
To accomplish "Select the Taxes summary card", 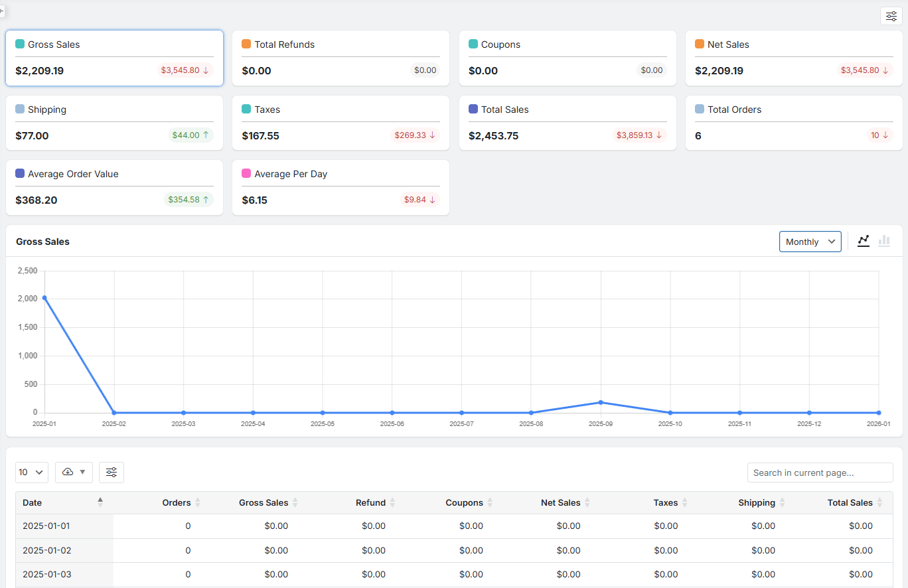I will [x=340, y=123].
